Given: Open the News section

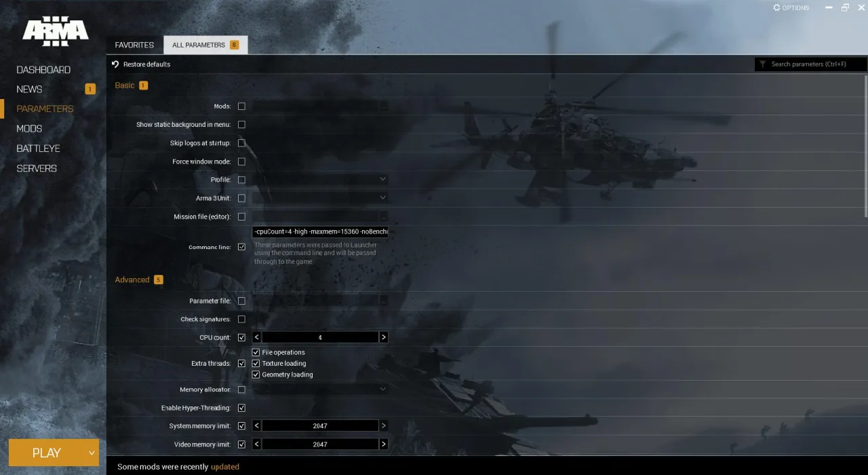Looking at the screenshot, I should pyautogui.click(x=29, y=89).
